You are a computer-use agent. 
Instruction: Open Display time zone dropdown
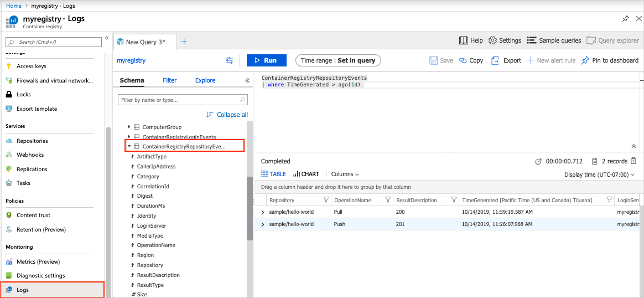click(600, 174)
